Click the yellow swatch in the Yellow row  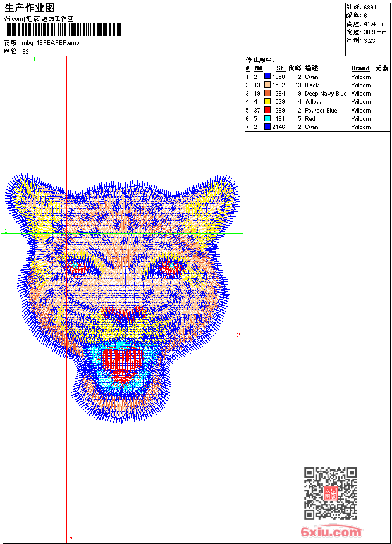pyautogui.click(x=268, y=102)
